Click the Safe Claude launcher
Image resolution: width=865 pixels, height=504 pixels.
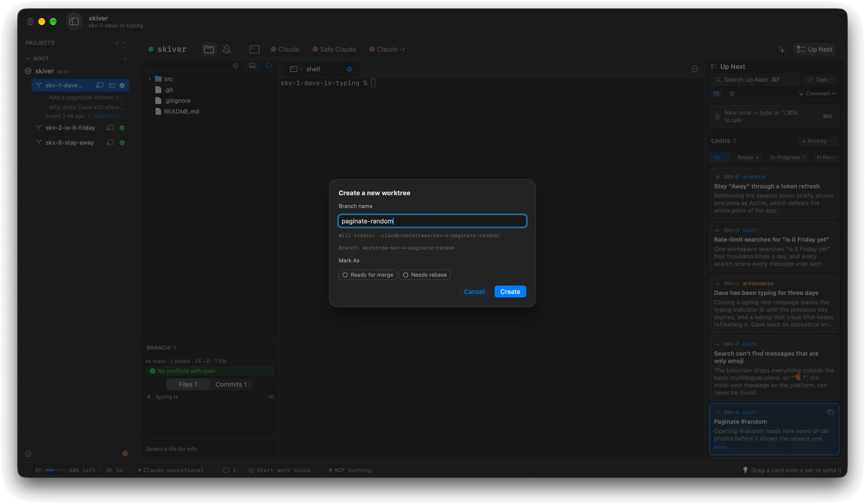[x=333, y=49]
